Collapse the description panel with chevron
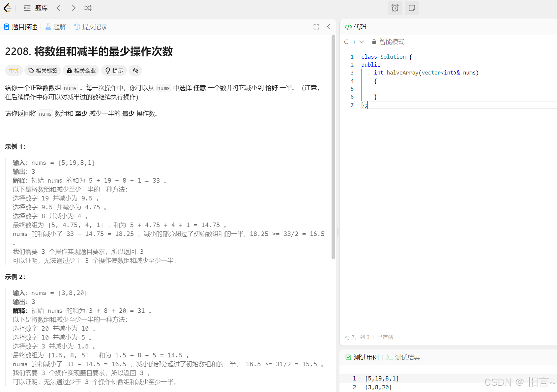 click(329, 27)
